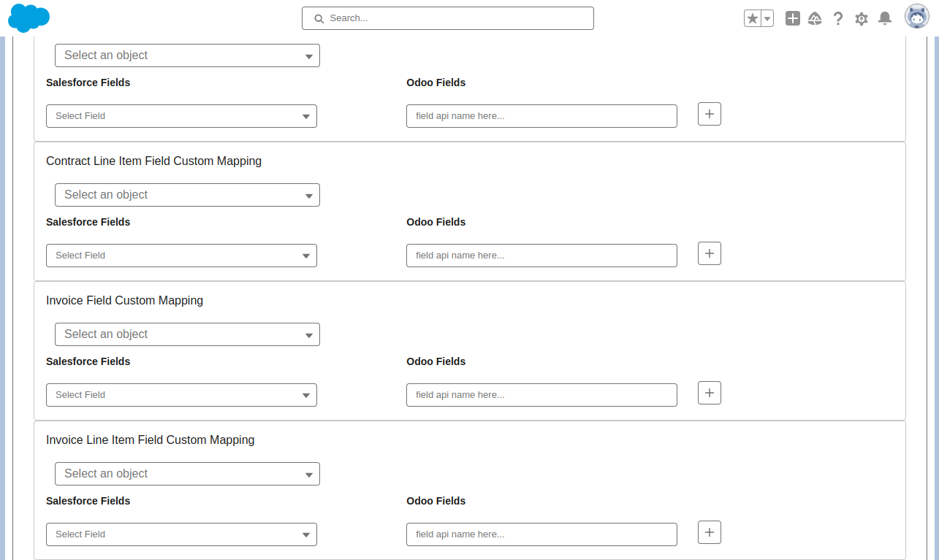Open Global Actions with the plus icon
This screenshot has height=560, width=939.
(792, 18)
